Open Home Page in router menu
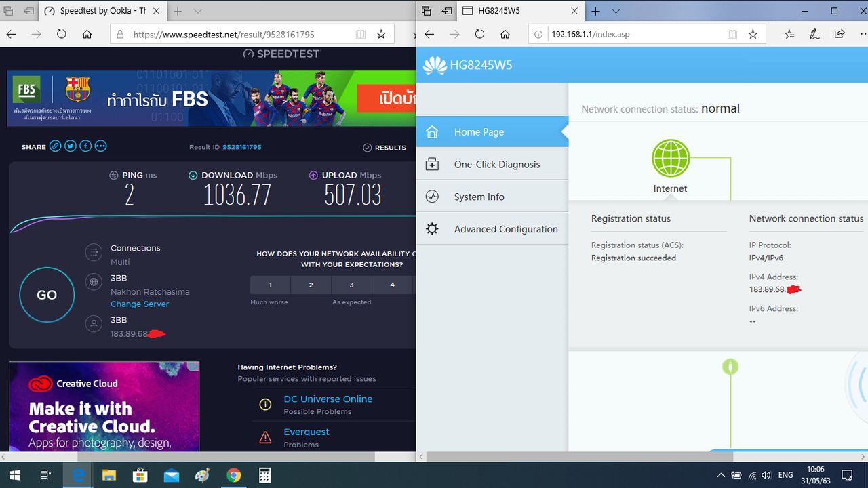868x488 pixels. click(x=492, y=132)
